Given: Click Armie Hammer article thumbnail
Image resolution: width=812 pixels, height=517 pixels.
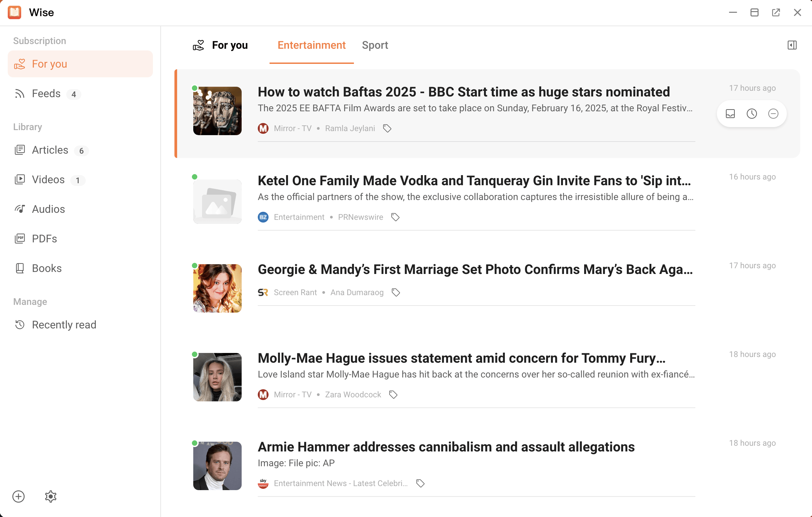Looking at the screenshot, I should coord(217,466).
